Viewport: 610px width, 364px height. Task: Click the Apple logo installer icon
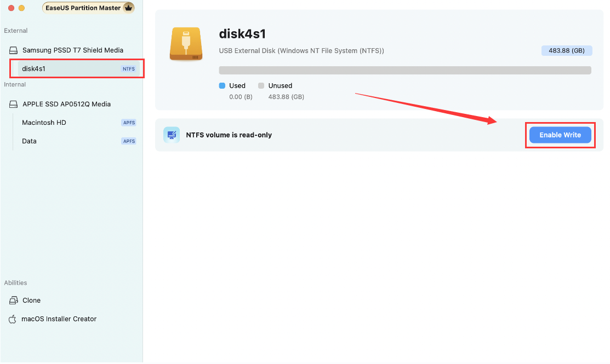click(x=13, y=319)
